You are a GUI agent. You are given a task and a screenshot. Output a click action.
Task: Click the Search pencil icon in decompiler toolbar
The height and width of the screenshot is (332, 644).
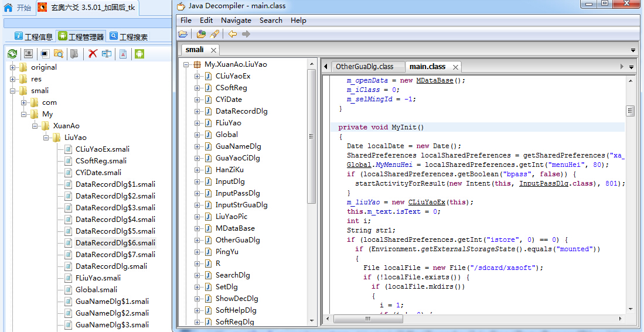pyautogui.click(x=214, y=34)
